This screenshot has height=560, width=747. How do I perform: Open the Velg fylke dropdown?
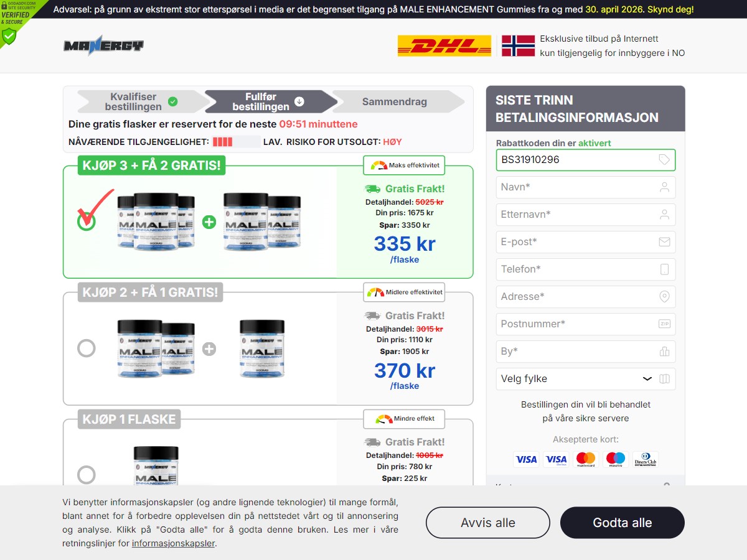tap(585, 379)
